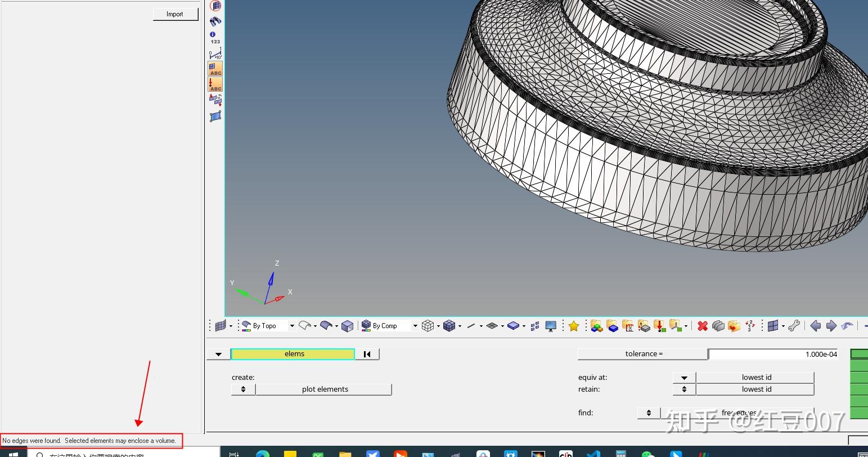868x457 pixels.
Task: Click the element-with-red-arrows swap icon
Action: click(x=215, y=100)
